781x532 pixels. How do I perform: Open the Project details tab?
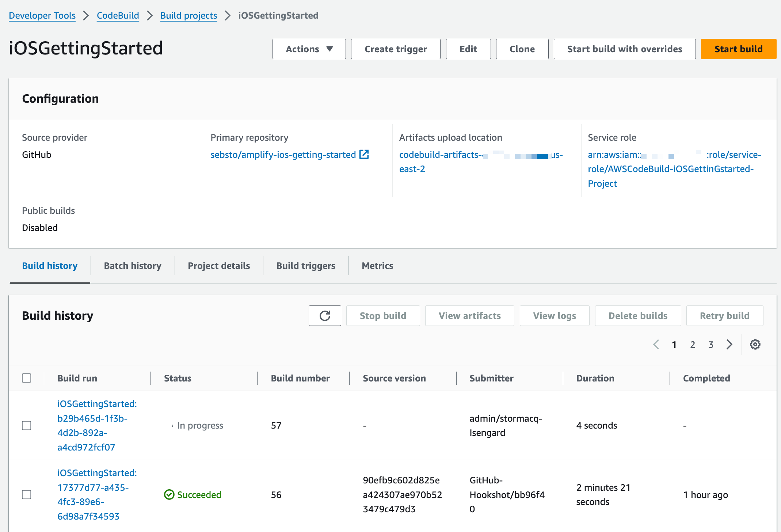click(218, 266)
